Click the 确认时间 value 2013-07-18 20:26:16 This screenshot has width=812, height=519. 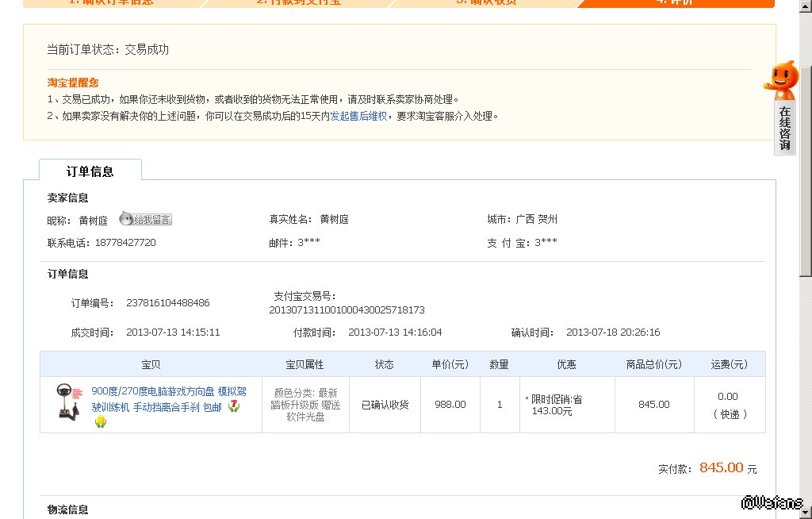(613, 333)
